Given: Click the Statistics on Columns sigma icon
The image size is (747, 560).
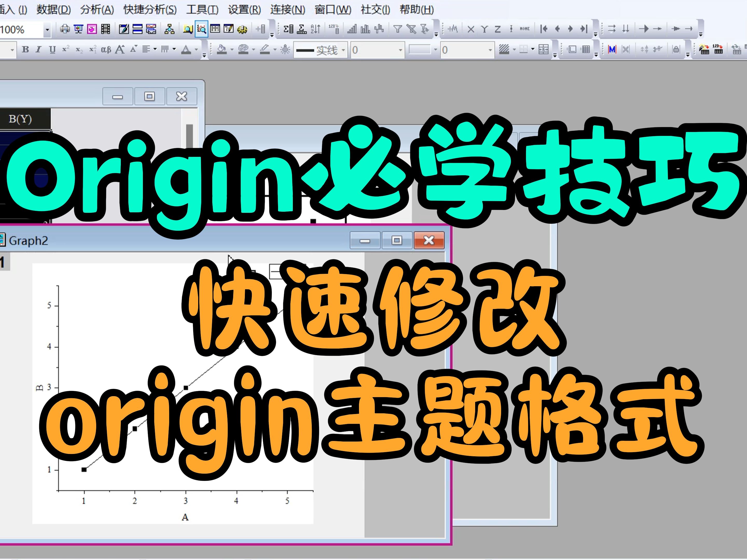Looking at the screenshot, I should point(288,29).
